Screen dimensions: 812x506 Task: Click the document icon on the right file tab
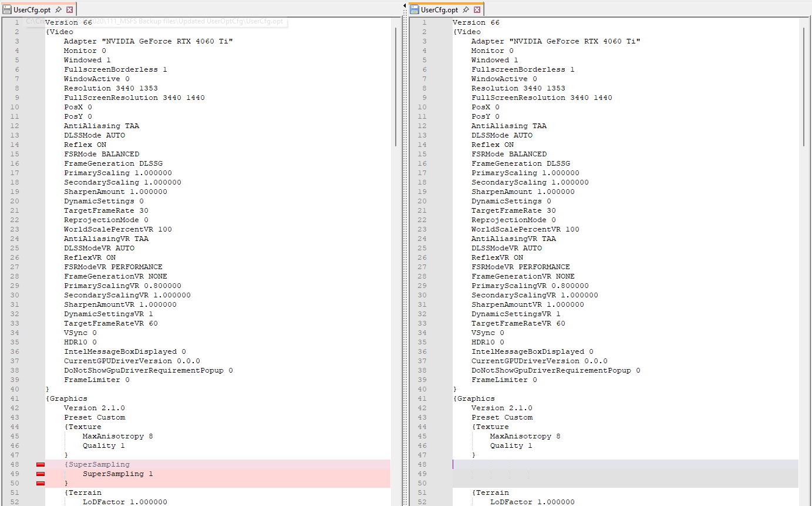[x=415, y=9]
